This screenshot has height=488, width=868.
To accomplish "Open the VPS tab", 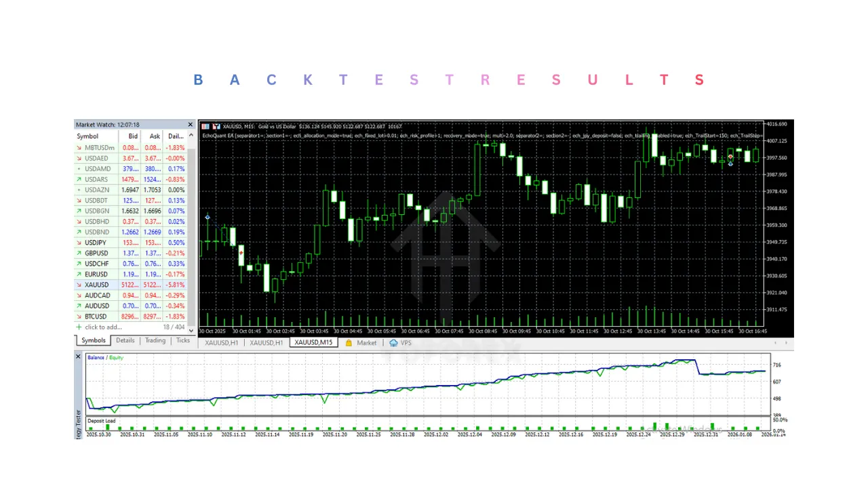I will click(401, 343).
